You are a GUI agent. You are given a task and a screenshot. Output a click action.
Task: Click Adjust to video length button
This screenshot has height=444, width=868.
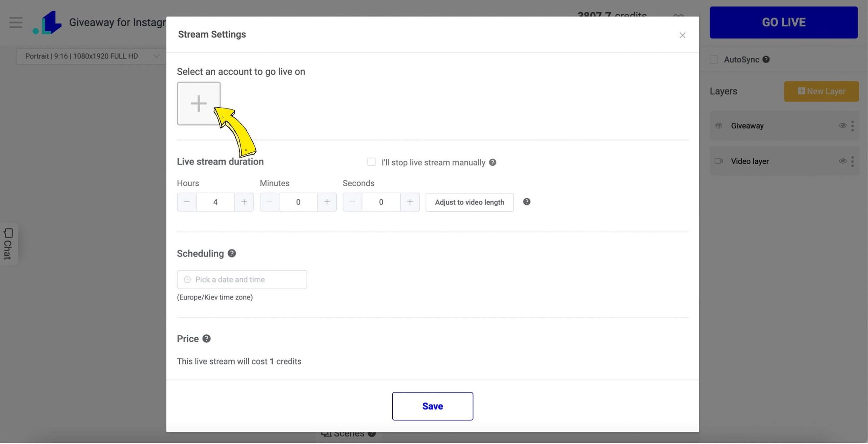[x=470, y=202]
